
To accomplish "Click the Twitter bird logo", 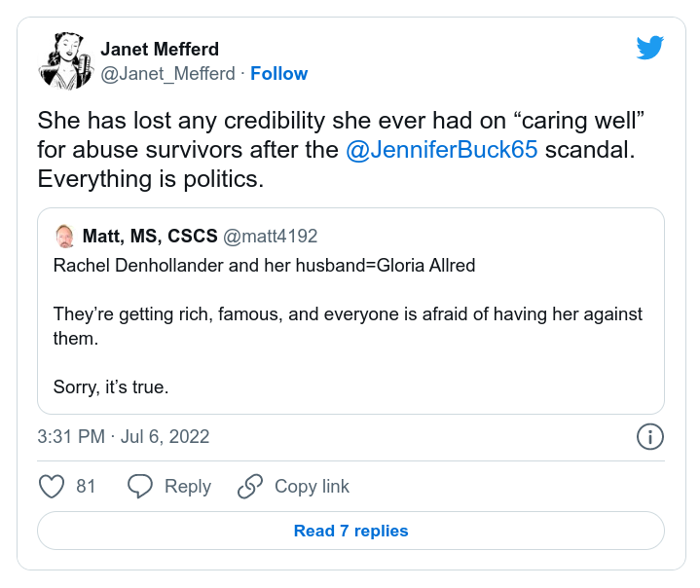I will pos(649,48).
